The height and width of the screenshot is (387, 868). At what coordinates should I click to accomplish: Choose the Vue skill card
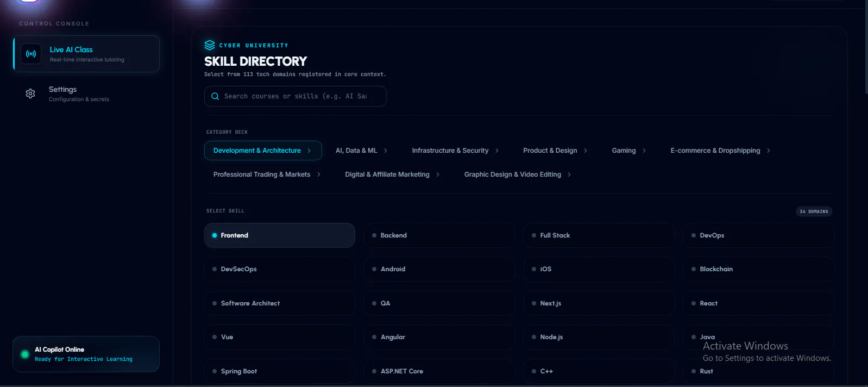(280, 337)
